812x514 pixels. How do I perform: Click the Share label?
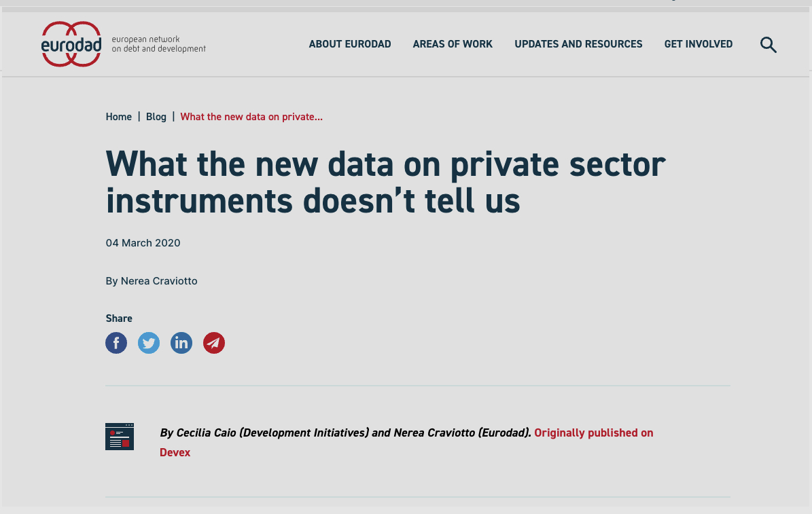(119, 318)
